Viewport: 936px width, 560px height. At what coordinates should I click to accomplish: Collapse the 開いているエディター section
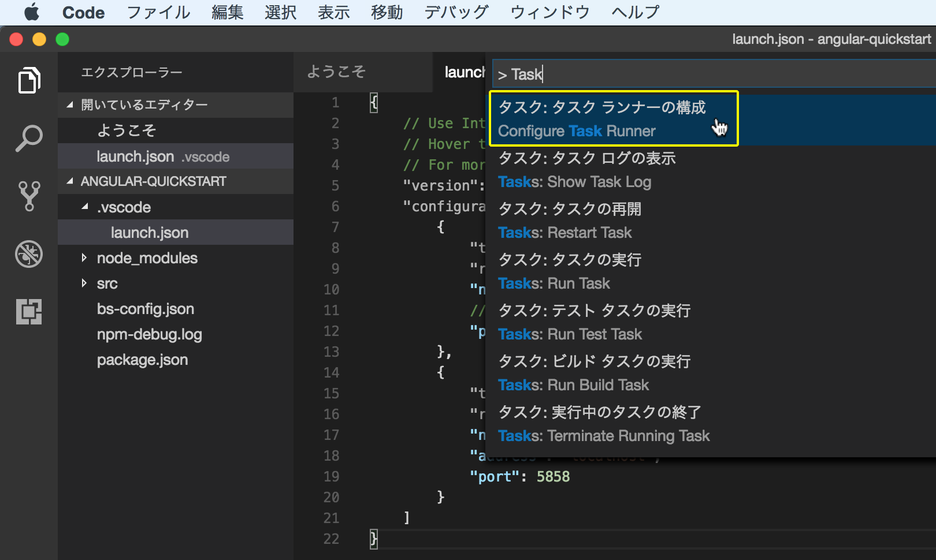tap(176, 105)
